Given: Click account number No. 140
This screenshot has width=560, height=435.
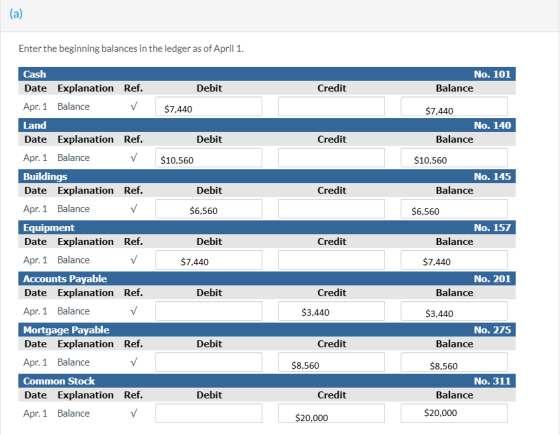Looking at the screenshot, I should tap(492, 125).
